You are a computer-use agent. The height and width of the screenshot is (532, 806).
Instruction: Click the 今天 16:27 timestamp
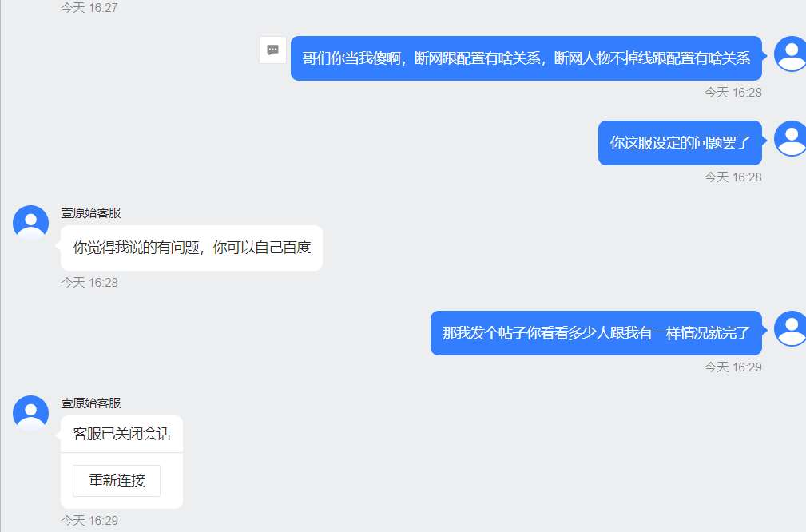click(x=89, y=8)
